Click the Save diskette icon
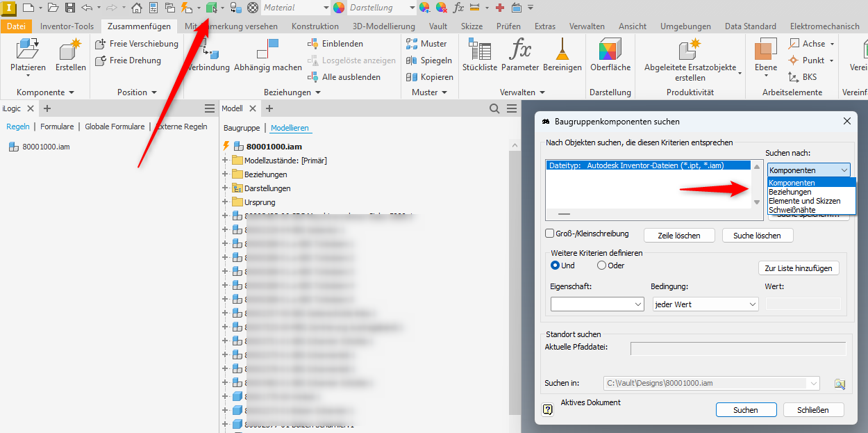868x433 pixels. [x=70, y=8]
